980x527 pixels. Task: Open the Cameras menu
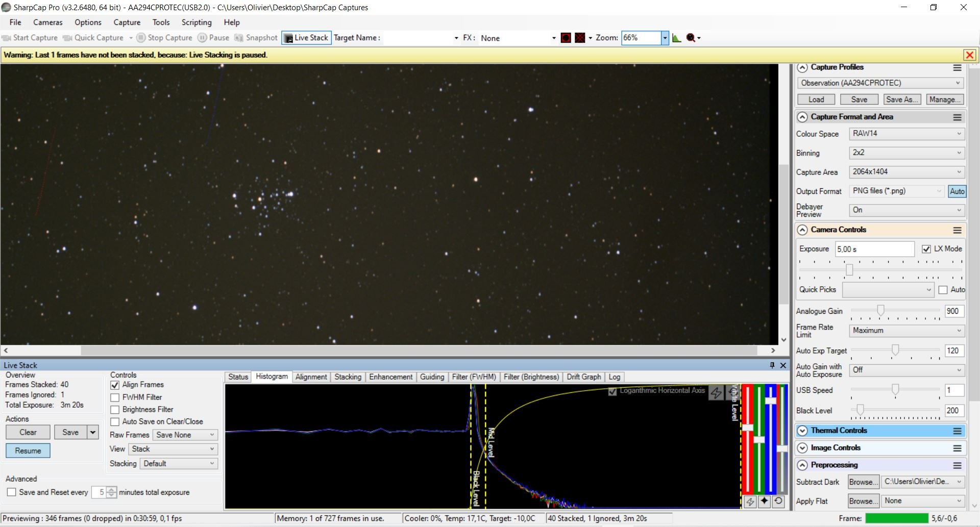48,22
